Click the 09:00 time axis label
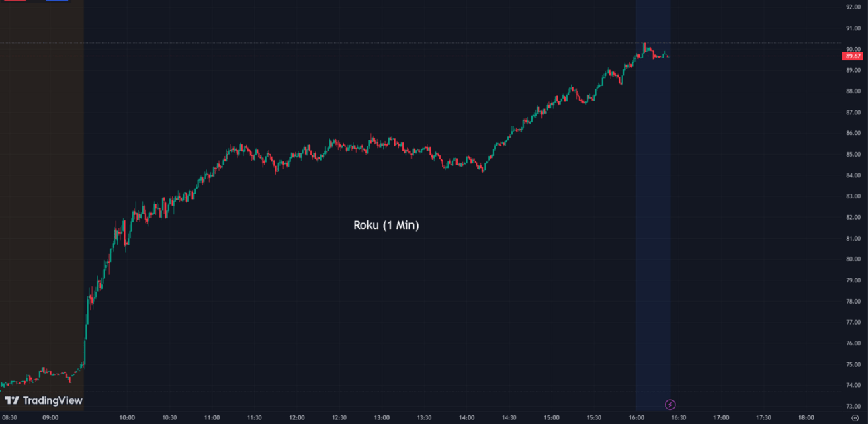 tap(50, 417)
